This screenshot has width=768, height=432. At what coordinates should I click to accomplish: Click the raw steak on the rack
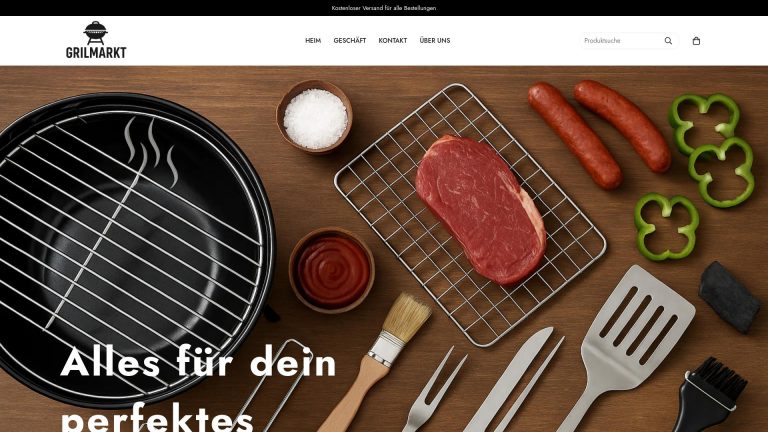[x=480, y=210]
